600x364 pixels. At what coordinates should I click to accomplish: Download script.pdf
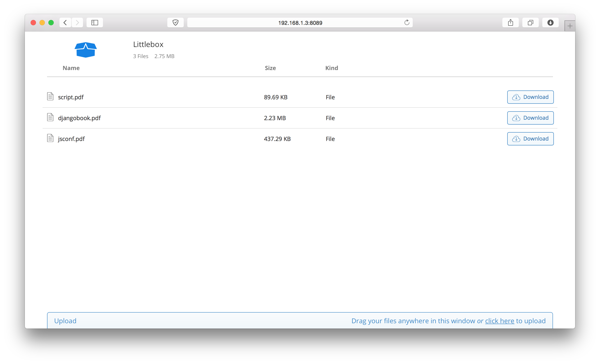[530, 97]
